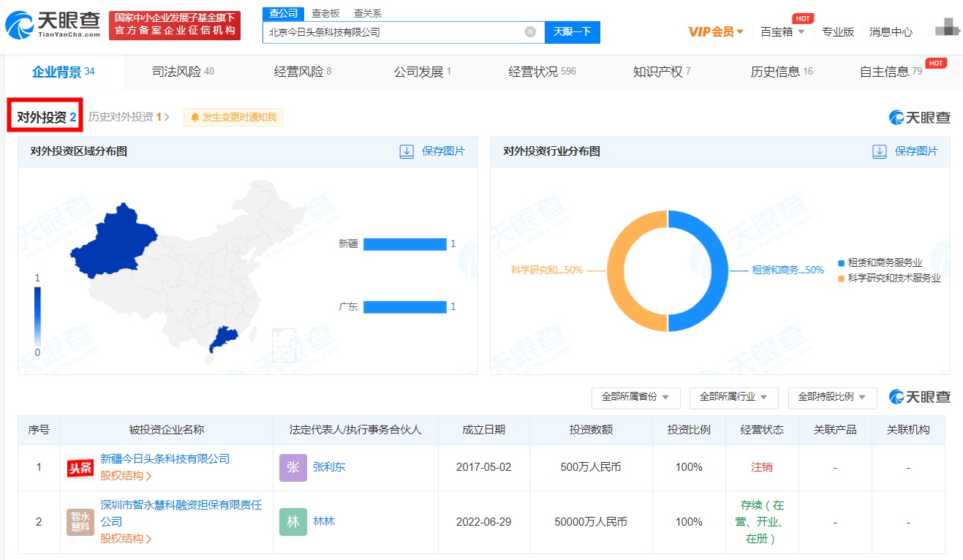Screen dimensions: 963x560
Task: Switch to the 企业背景 tab
Action: click(x=64, y=72)
